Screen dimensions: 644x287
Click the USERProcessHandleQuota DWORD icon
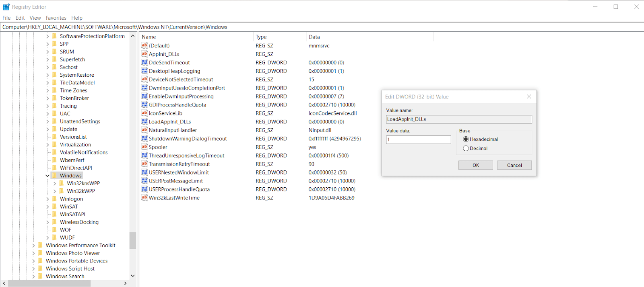[144, 189]
